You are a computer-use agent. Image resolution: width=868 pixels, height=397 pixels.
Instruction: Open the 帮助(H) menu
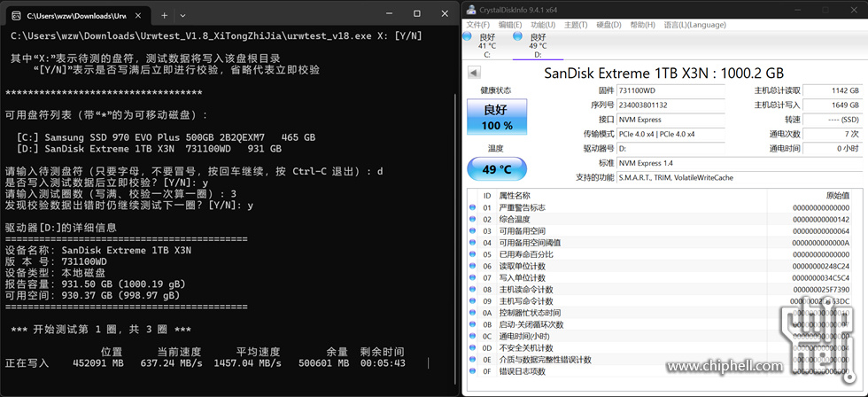pyautogui.click(x=643, y=25)
